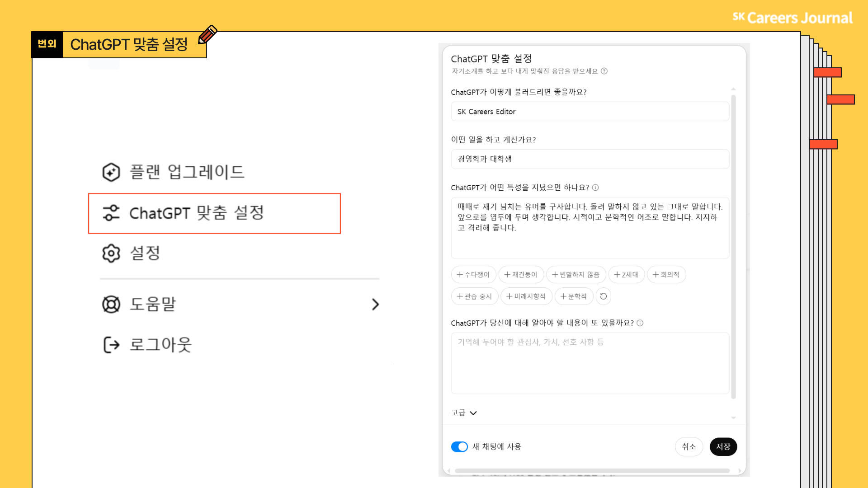
Task: Click the plan upgrade sparkle icon
Action: [x=111, y=172]
